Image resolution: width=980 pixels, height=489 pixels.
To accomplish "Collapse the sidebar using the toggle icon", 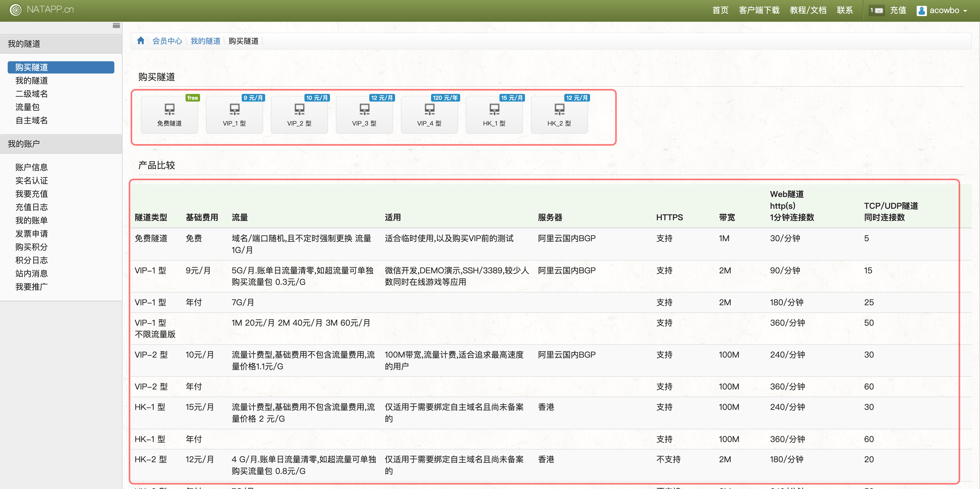I will click(x=116, y=26).
